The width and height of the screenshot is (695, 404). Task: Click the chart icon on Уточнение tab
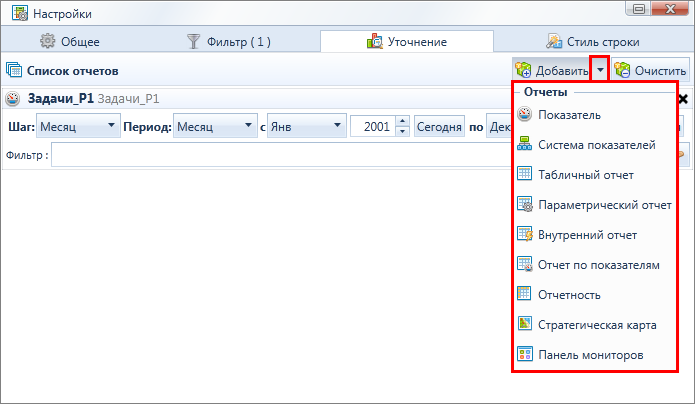click(x=375, y=41)
